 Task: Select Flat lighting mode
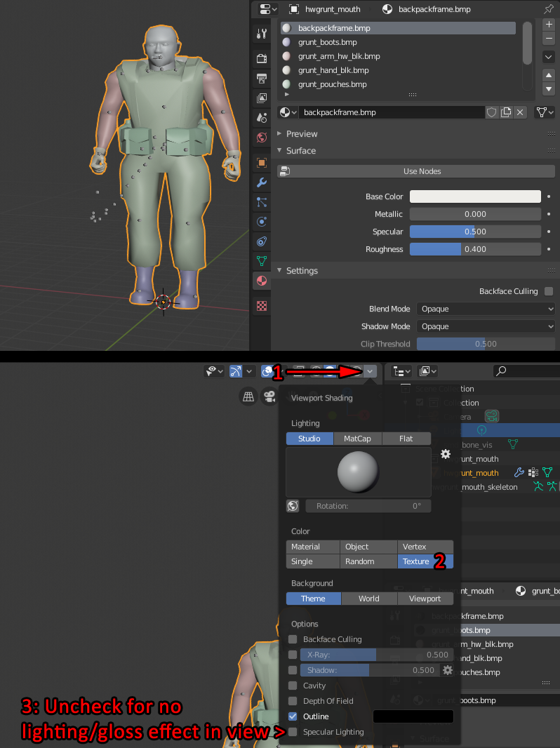406,439
